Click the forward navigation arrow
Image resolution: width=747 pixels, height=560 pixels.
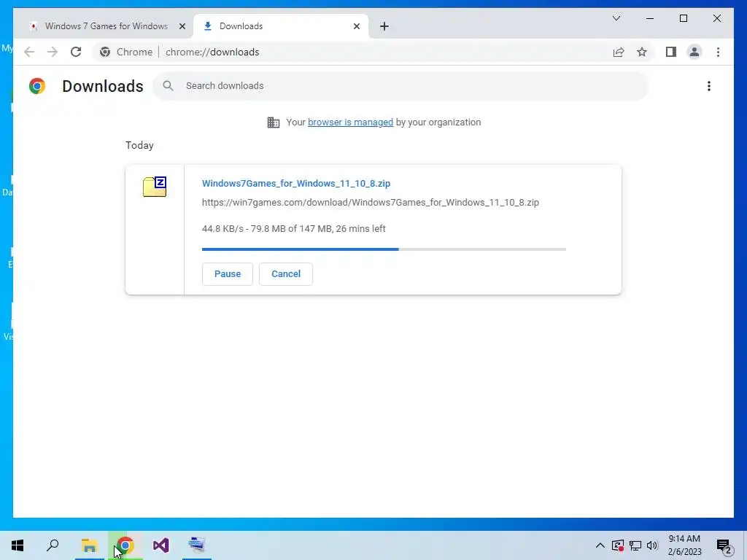[x=53, y=52]
